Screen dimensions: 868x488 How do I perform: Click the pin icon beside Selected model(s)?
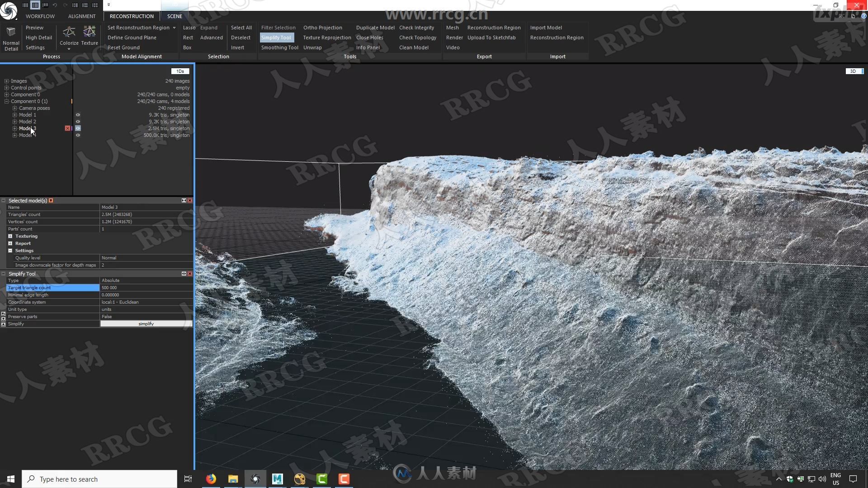click(51, 200)
